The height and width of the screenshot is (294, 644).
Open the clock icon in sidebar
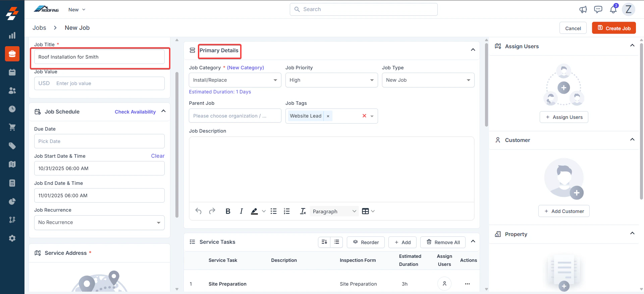(x=12, y=109)
